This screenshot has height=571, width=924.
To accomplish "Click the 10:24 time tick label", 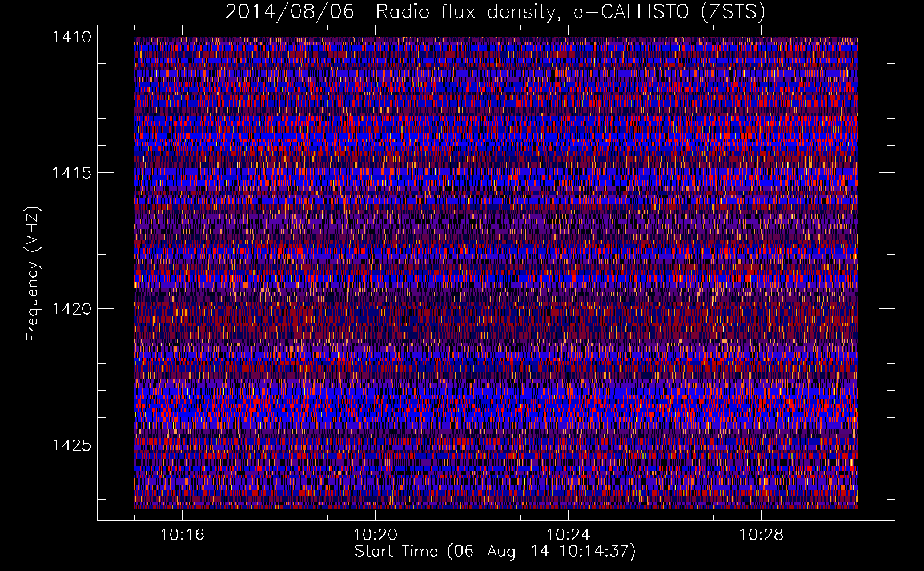I will click(x=568, y=535).
